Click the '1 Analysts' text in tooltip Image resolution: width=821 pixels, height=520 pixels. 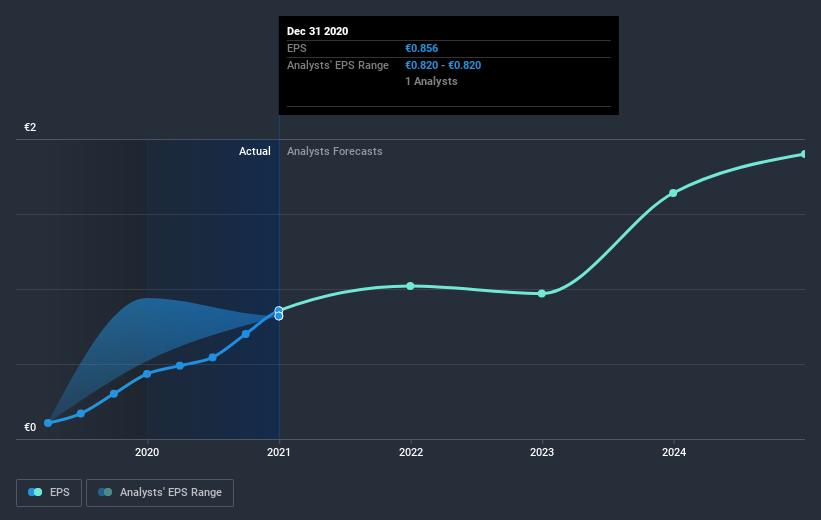point(431,81)
